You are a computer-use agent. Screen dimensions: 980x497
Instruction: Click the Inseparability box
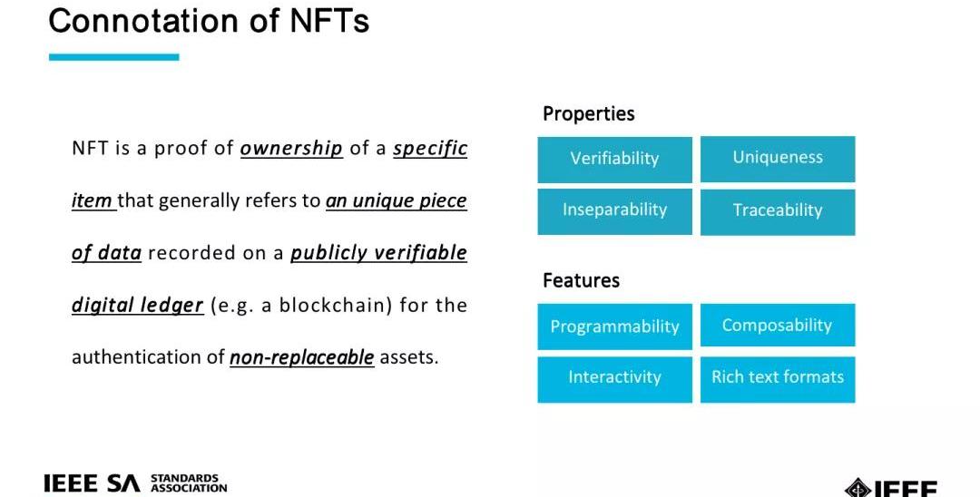pos(614,211)
